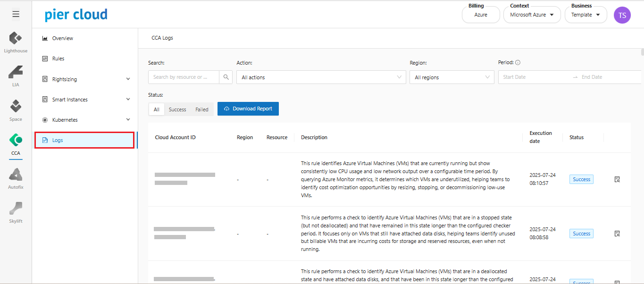
Task: Filter logs by Success status
Action: pyautogui.click(x=177, y=109)
